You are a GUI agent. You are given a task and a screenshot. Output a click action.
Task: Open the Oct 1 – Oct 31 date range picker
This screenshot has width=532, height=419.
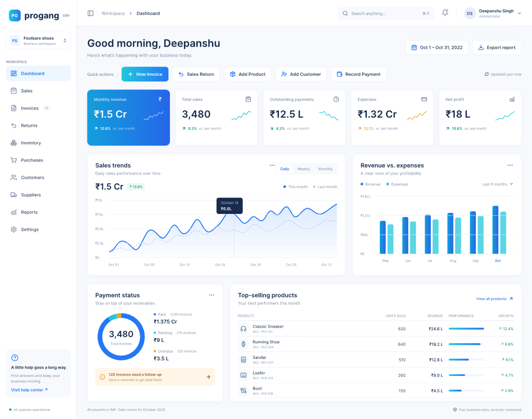(x=436, y=47)
